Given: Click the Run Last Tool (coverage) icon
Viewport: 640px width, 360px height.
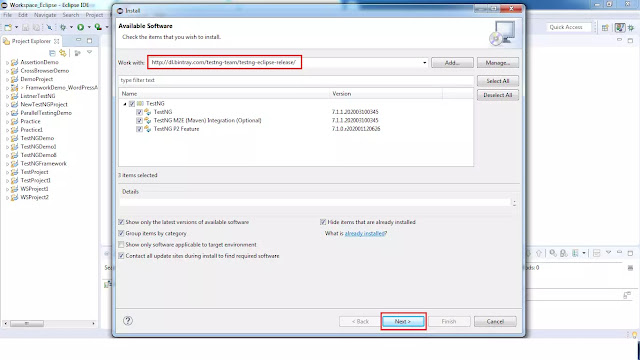Looking at the screenshot, I should tap(98, 27).
